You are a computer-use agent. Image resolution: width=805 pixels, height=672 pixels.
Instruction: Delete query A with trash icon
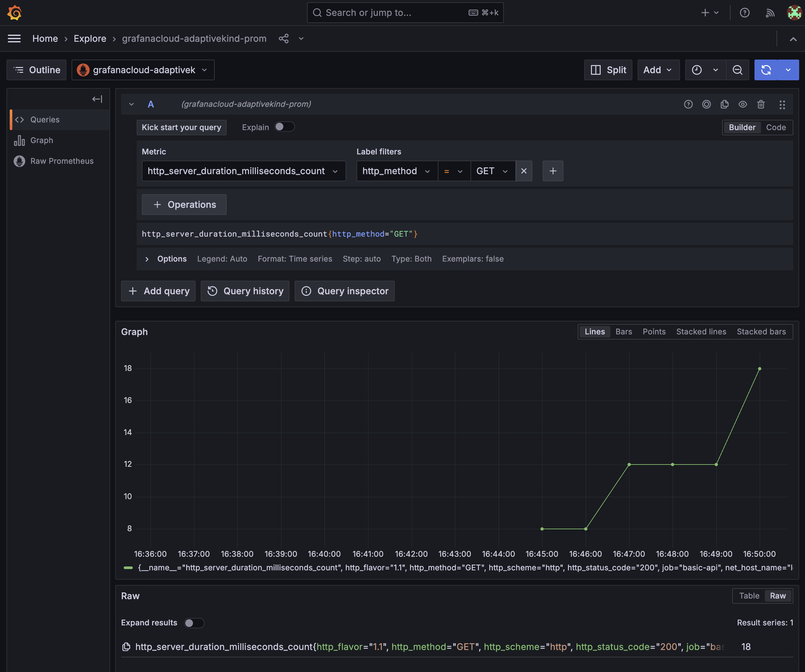point(761,104)
